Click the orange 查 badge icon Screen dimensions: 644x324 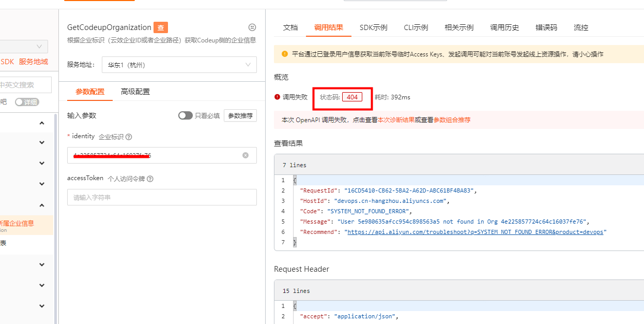coord(161,28)
